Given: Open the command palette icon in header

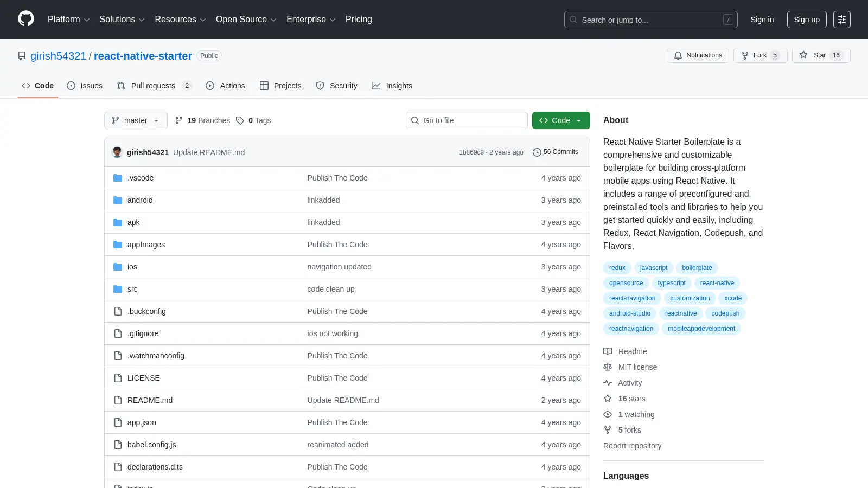Looking at the screenshot, I should click(x=842, y=20).
